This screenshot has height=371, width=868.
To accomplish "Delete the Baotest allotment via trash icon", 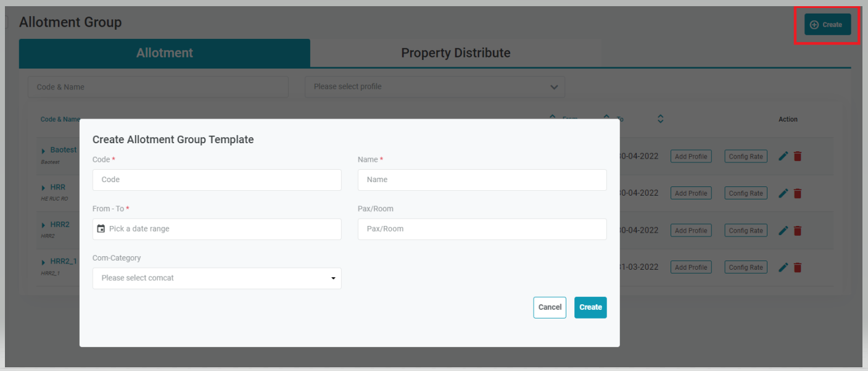I will [x=798, y=156].
